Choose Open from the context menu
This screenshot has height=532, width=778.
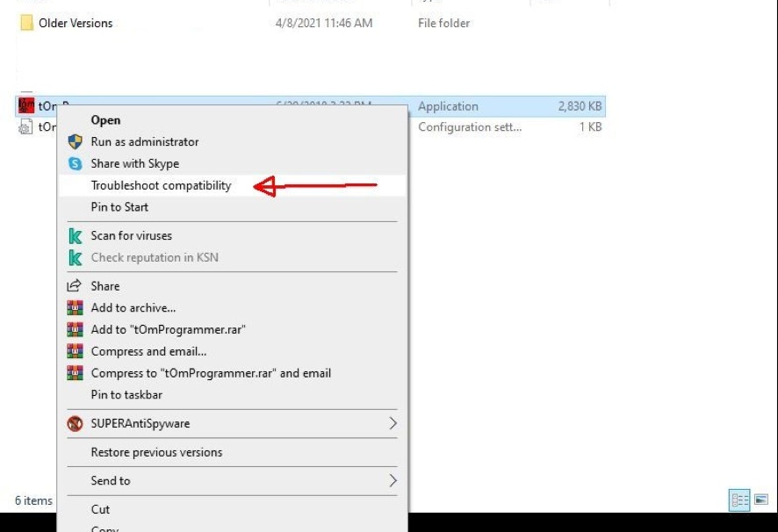pos(105,120)
